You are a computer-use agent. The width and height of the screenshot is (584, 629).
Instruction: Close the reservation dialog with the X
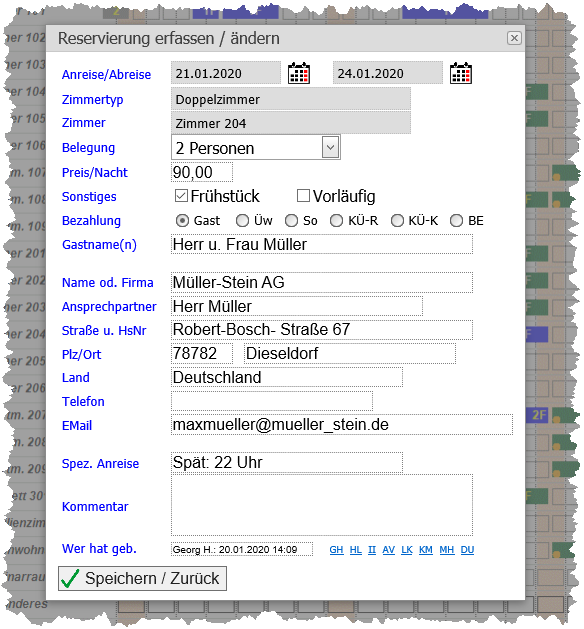[514, 38]
